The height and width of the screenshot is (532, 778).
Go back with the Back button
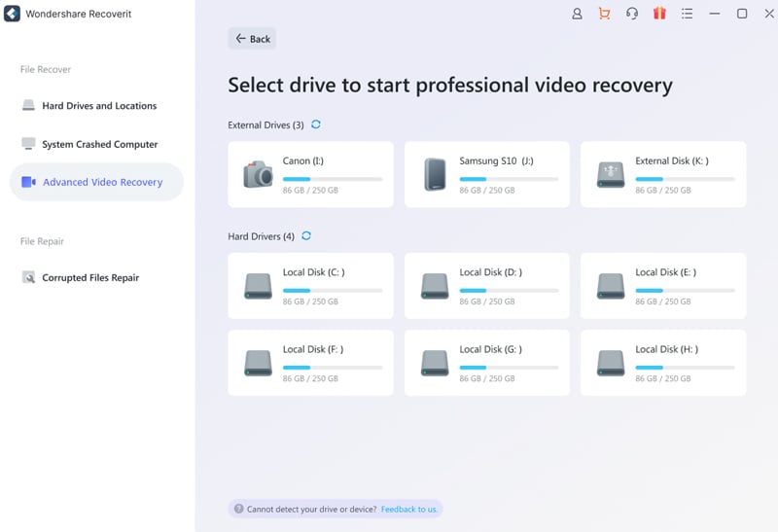pos(252,38)
